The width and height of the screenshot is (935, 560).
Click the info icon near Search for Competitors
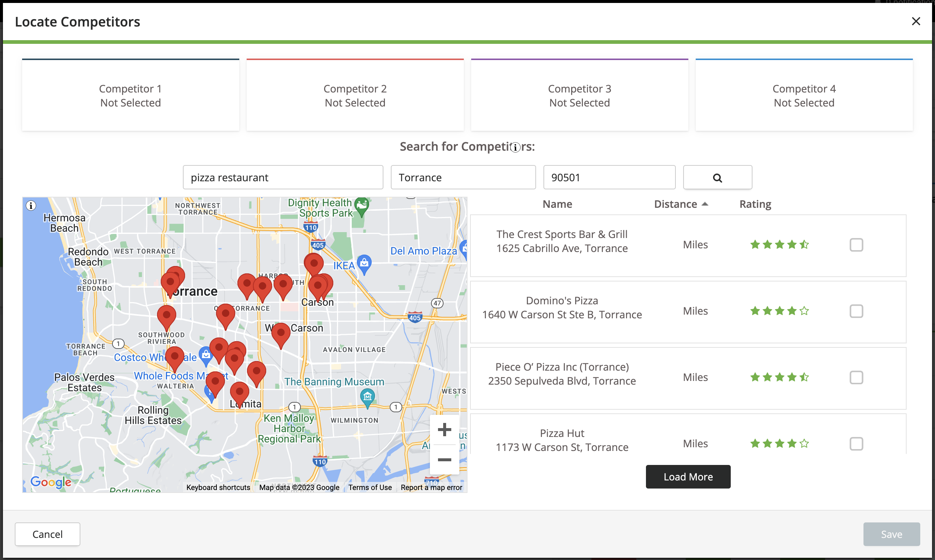515,147
